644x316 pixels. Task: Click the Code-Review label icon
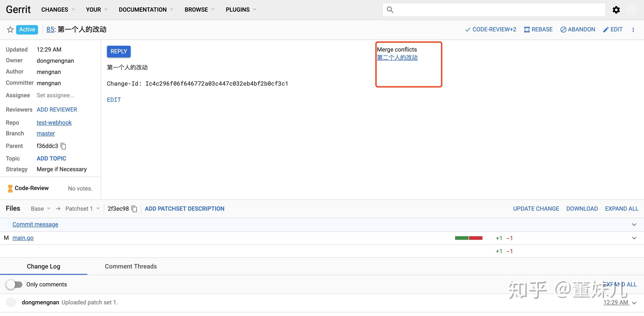pos(10,188)
